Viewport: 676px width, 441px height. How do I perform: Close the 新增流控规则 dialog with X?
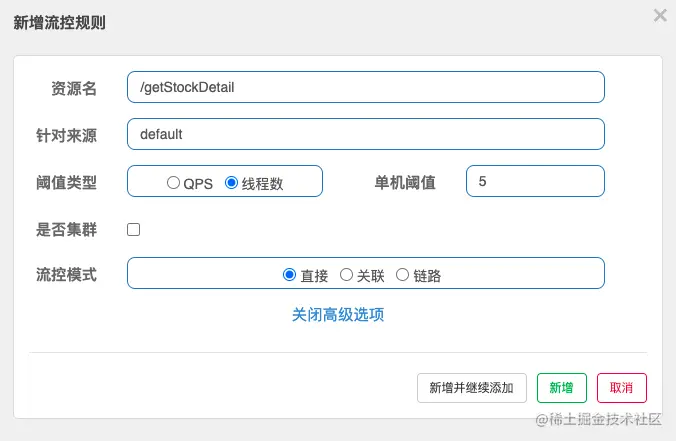[x=660, y=16]
